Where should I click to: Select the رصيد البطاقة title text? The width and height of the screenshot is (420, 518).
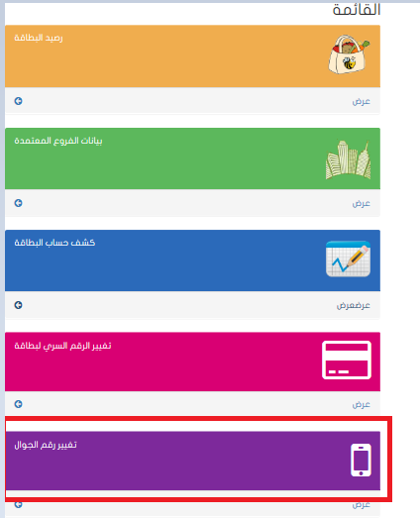(x=39, y=38)
